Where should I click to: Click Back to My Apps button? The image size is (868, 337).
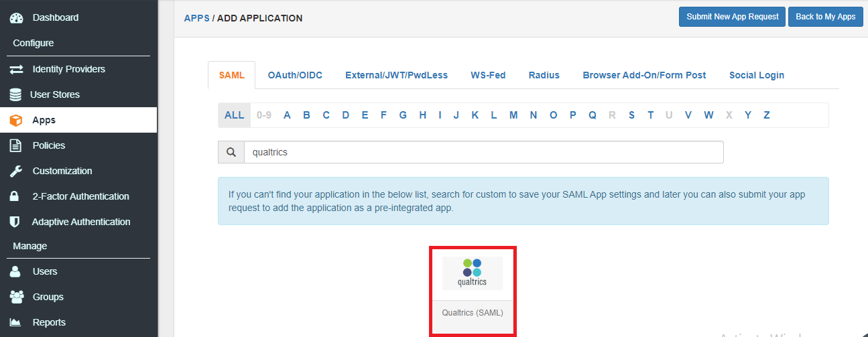click(825, 17)
